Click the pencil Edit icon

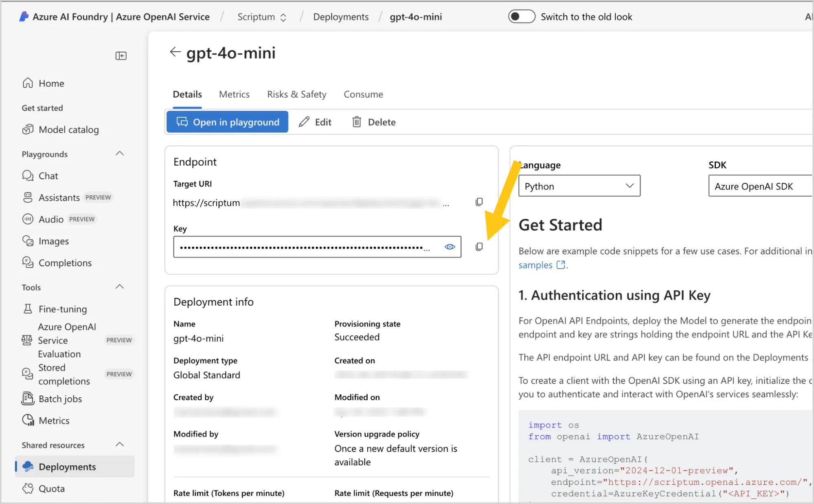[304, 122]
